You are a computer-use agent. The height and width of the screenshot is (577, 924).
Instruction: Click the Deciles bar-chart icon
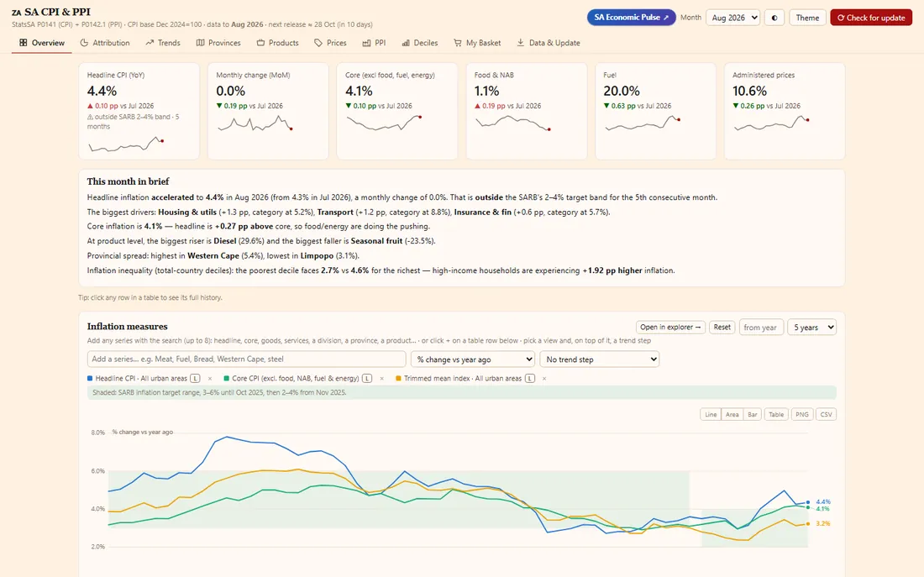coord(406,43)
